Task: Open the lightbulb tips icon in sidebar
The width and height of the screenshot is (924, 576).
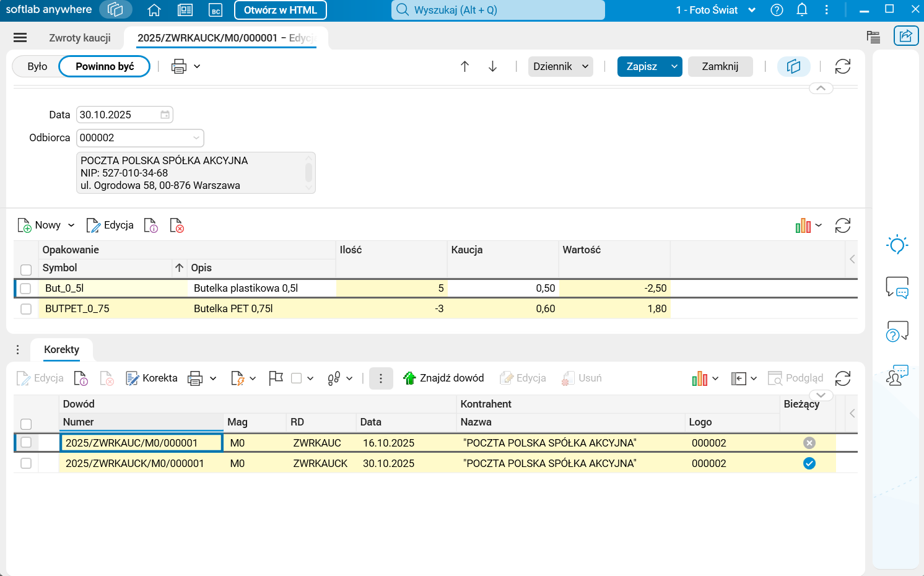Action: (897, 245)
